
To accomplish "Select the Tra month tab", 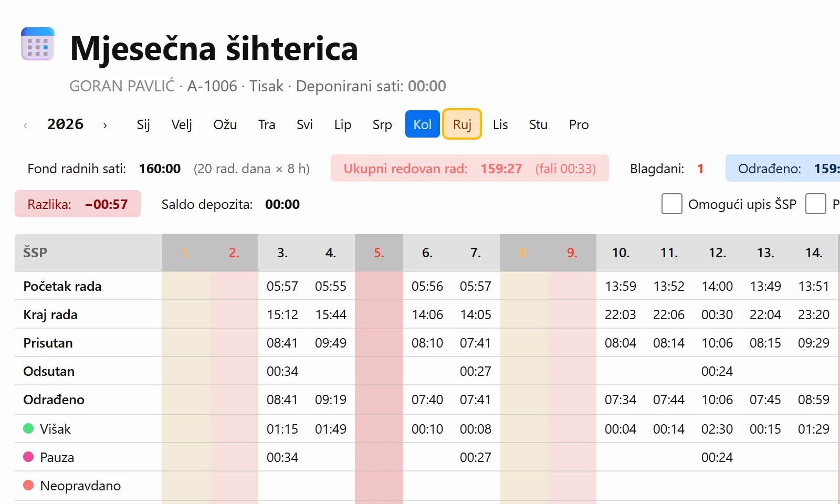I will pyautogui.click(x=267, y=124).
